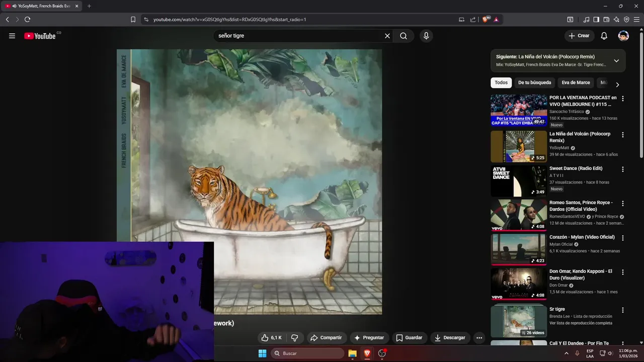Open YoSoyMatt channel link under Polocorp Remix
This screenshot has height=362, width=644.
pyautogui.click(x=559, y=148)
